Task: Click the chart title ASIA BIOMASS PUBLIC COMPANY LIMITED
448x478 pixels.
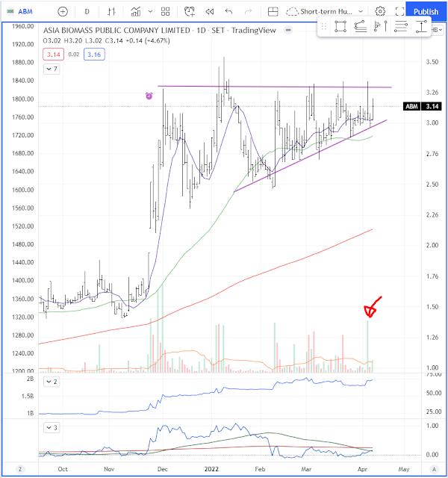Action: (x=116, y=31)
